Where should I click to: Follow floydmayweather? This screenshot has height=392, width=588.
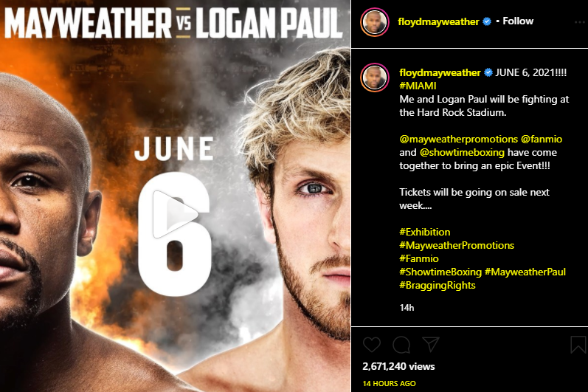[518, 21]
